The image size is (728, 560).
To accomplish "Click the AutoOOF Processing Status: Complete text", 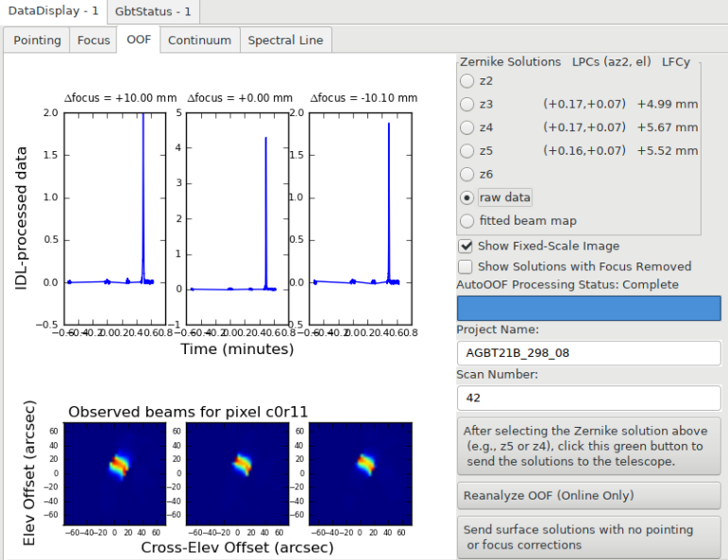I will (567, 284).
